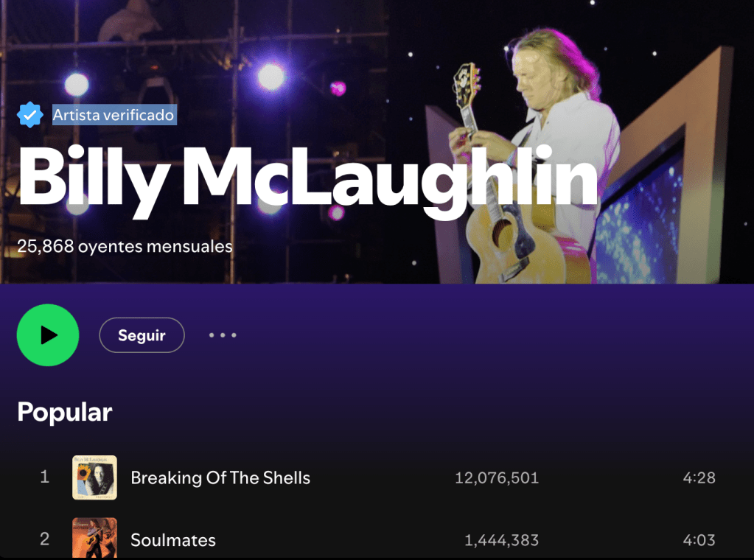Click the Popular section heading
The image size is (754, 560).
tap(65, 412)
